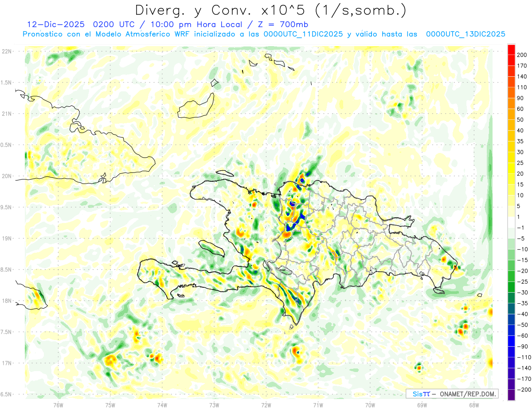Click the orange swatch between 60 and 90
The width and height of the screenshot is (532, 411).
coord(511,103)
